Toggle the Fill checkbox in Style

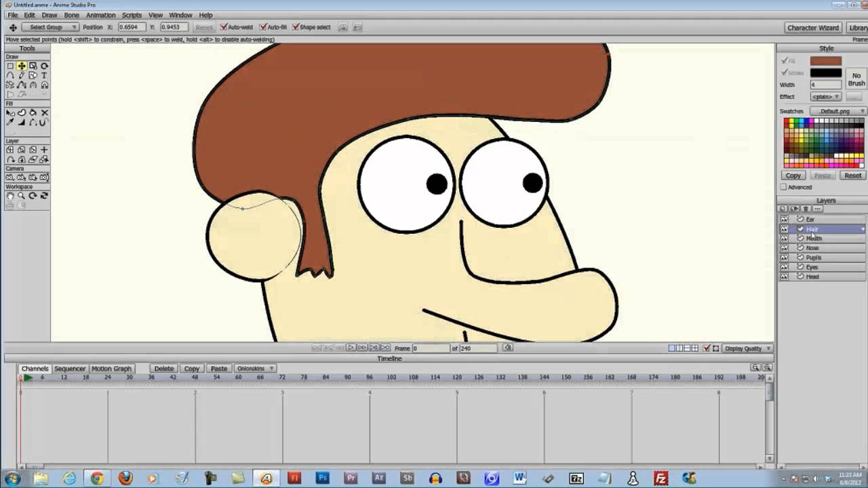(x=785, y=61)
